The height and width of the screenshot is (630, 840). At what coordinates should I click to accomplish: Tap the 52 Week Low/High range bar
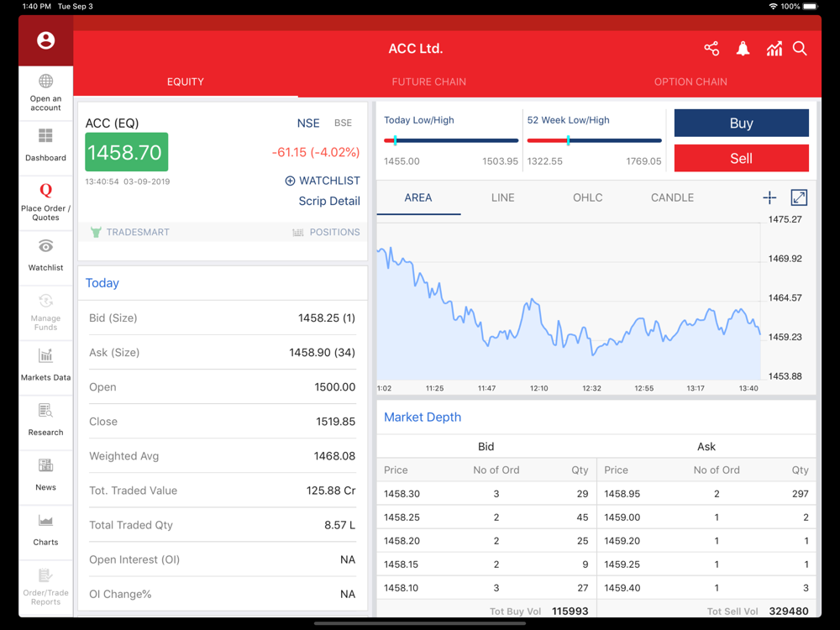tap(594, 141)
